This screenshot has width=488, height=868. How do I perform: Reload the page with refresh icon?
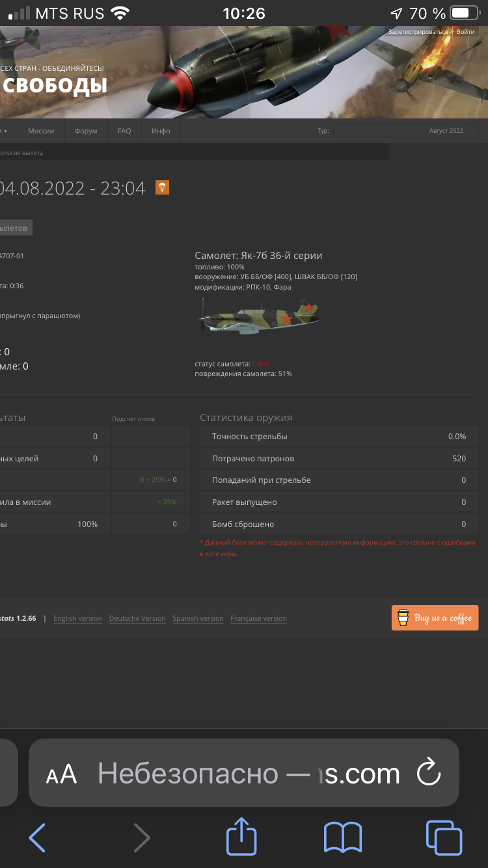429,773
